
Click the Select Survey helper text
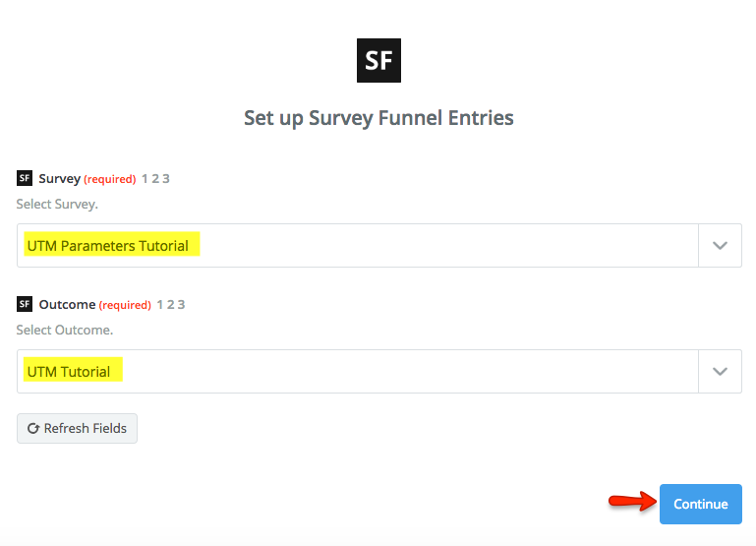click(x=57, y=205)
